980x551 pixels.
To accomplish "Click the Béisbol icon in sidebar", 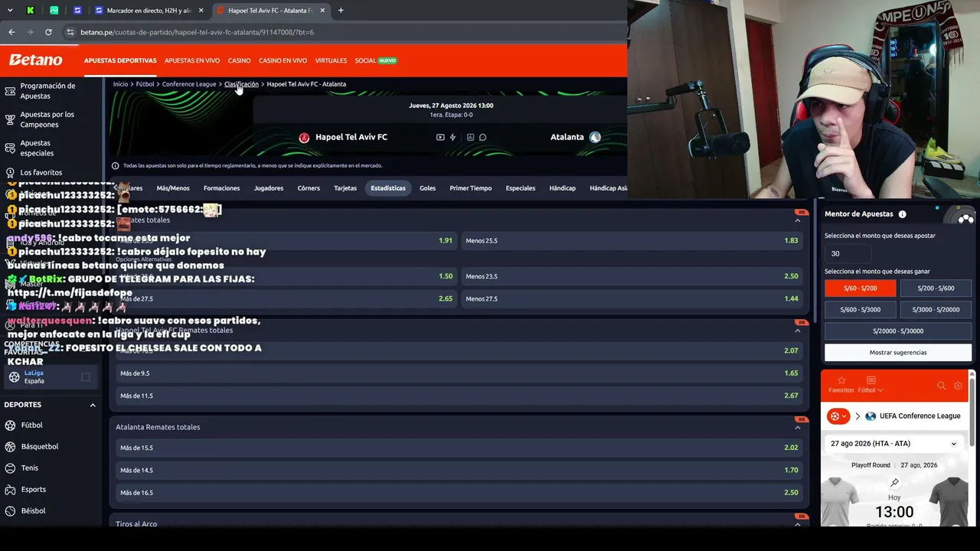I will click(x=10, y=511).
